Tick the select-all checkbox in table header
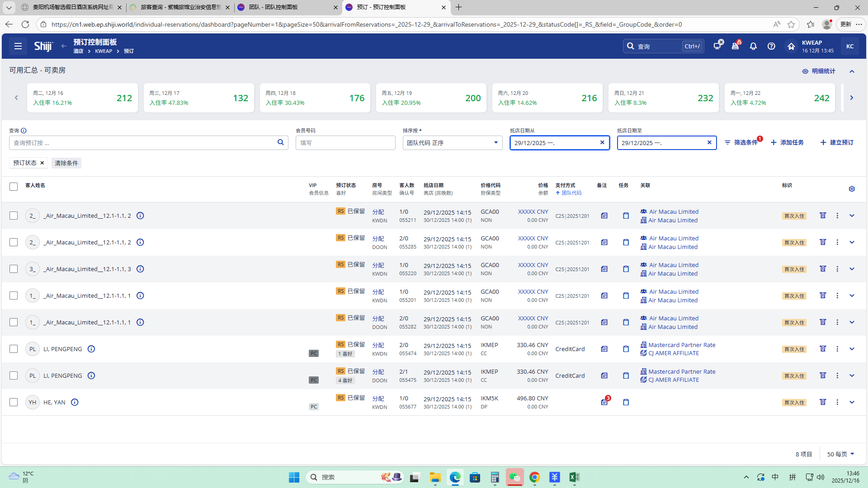Screen dimensions: 868x488 pyautogui.click(x=14, y=186)
